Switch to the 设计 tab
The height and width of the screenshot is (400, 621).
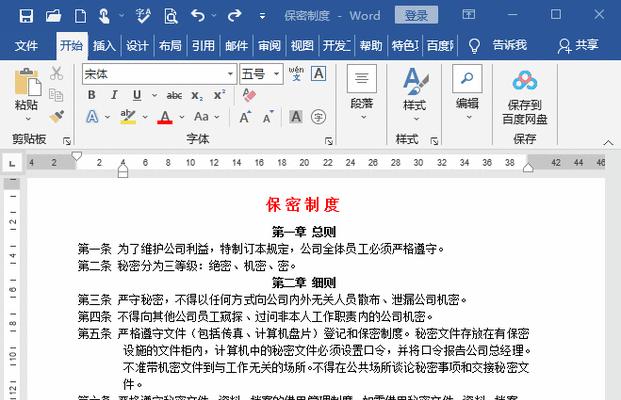[x=137, y=46]
